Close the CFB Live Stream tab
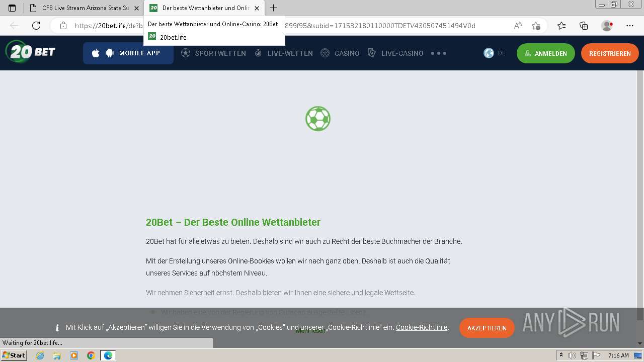The image size is (644, 362). (136, 8)
